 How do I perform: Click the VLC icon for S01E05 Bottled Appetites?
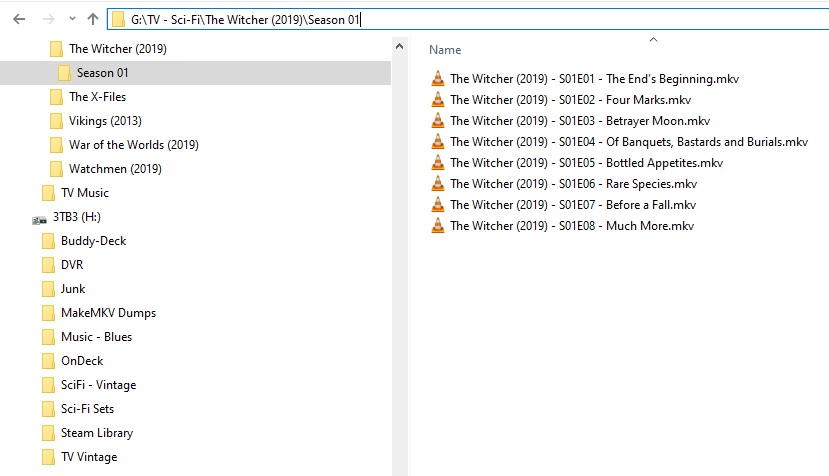click(x=438, y=162)
